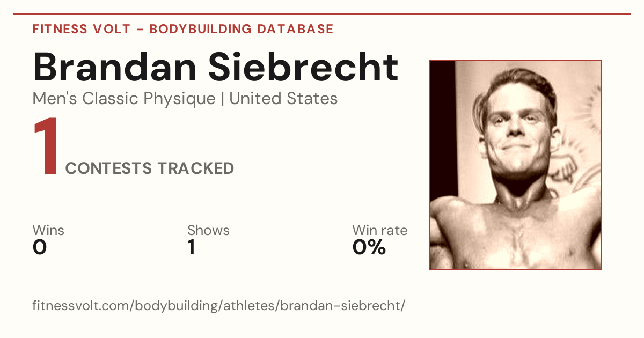
Task: Select the Contests Tracked label
Action: 150,168
